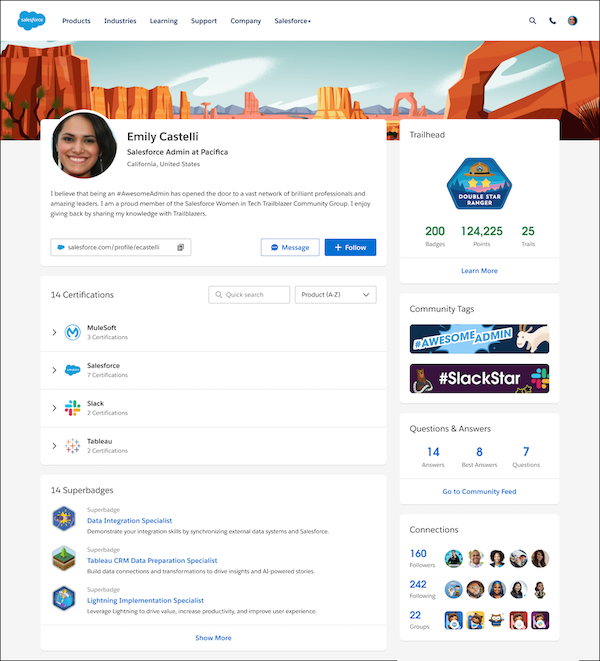Click the #SlackStar community tag banner

[479, 379]
